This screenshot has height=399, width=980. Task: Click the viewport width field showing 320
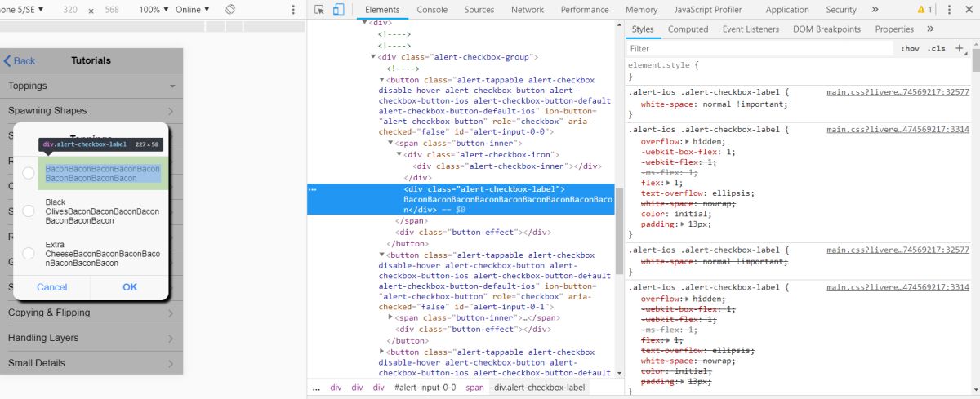(70, 10)
